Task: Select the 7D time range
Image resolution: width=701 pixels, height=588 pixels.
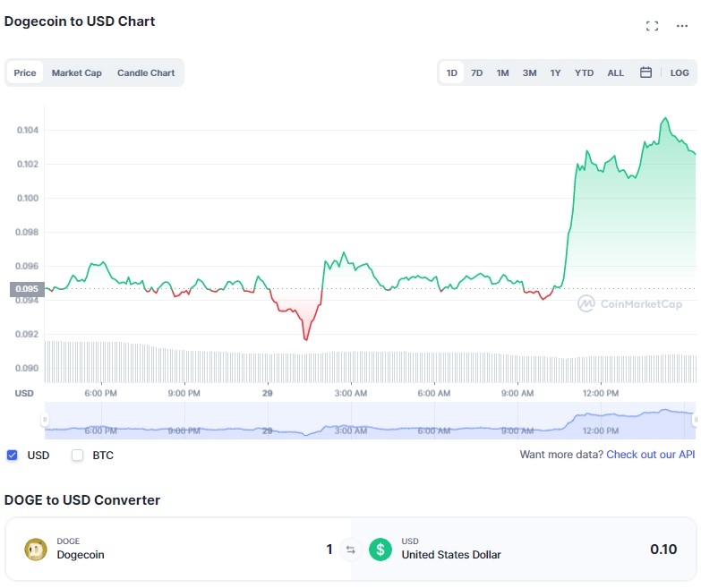Action: (476, 72)
